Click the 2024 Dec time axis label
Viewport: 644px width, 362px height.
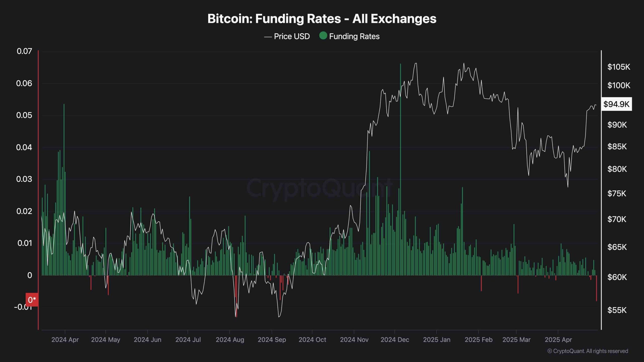tap(395, 340)
